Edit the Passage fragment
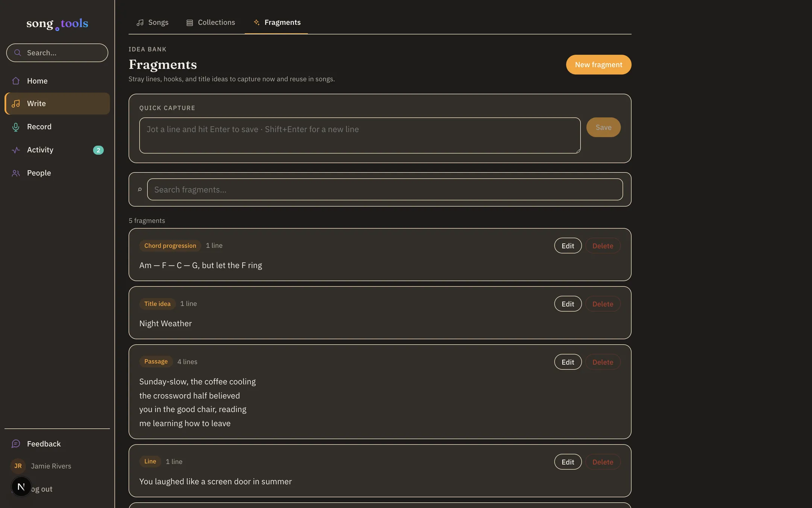Image resolution: width=812 pixels, height=508 pixels. click(x=568, y=362)
